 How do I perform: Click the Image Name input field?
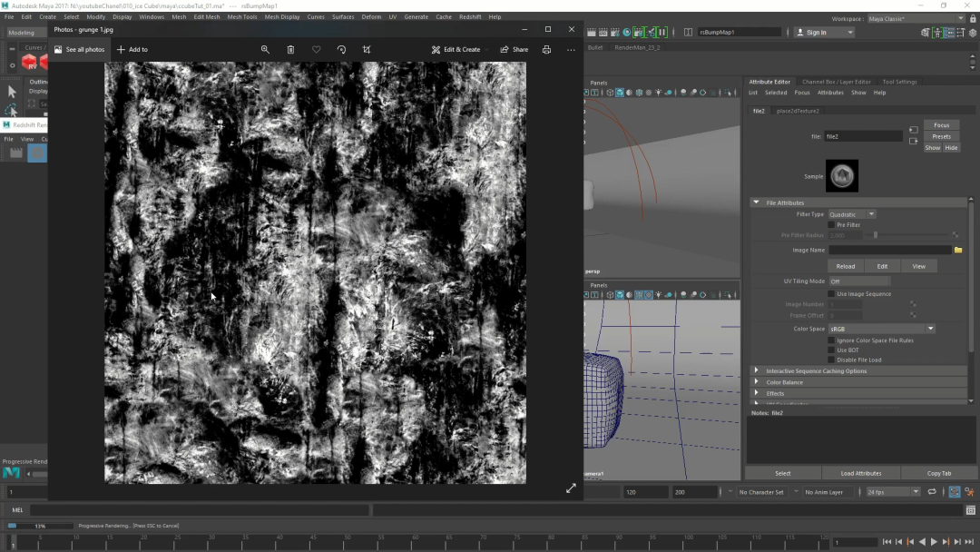click(889, 250)
